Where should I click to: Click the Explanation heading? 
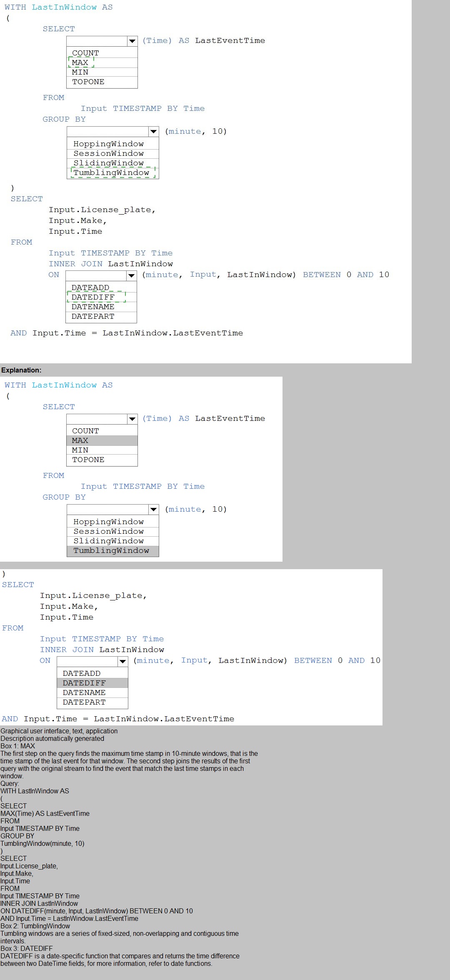point(21,370)
